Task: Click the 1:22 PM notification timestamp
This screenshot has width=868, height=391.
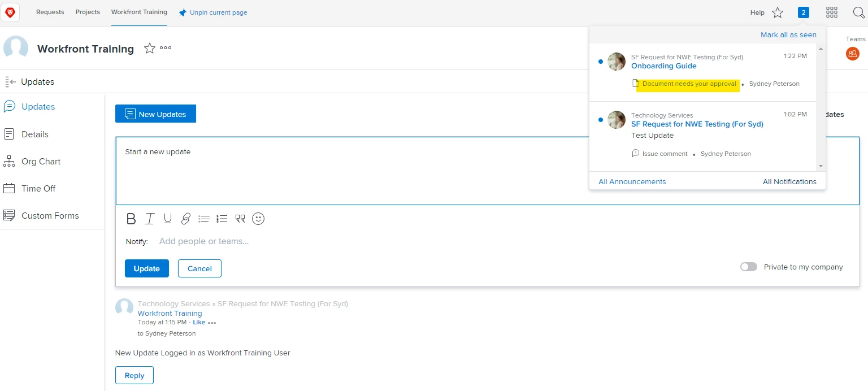Action: pyautogui.click(x=795, y=56)
